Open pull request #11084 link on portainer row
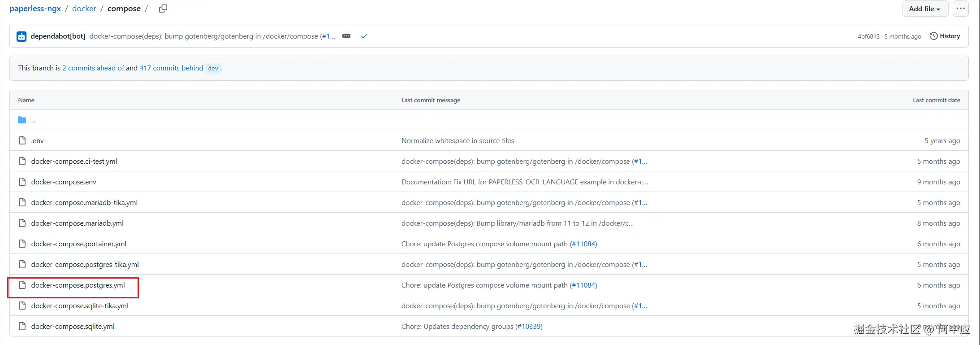 coord(583,244)
